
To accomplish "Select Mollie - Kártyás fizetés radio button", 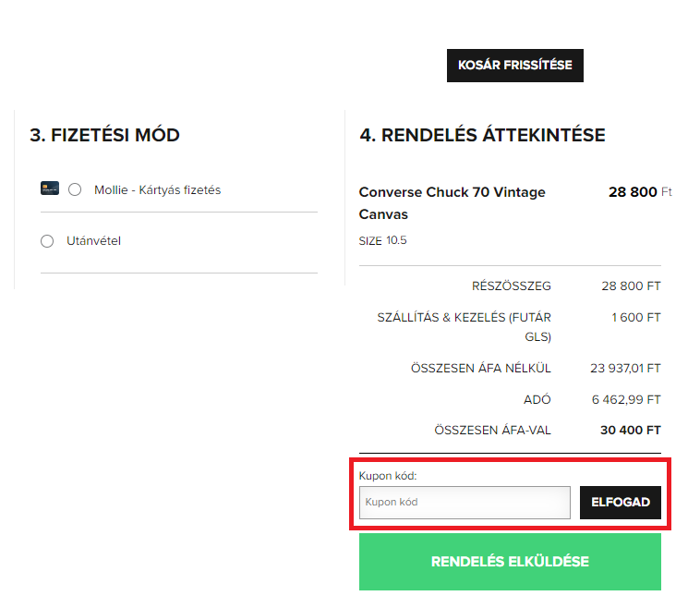I will (x=75, y=189).
